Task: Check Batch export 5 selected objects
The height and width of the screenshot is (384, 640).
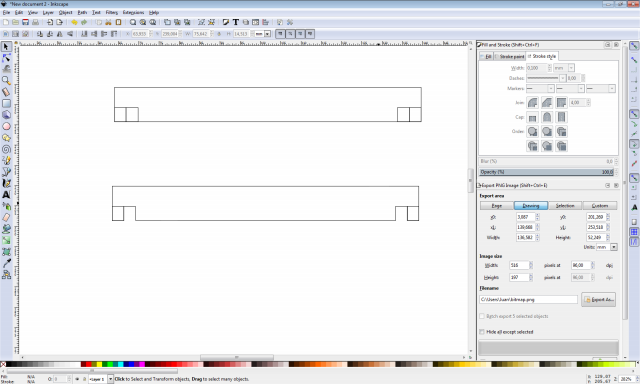Action: coord(482,316)
